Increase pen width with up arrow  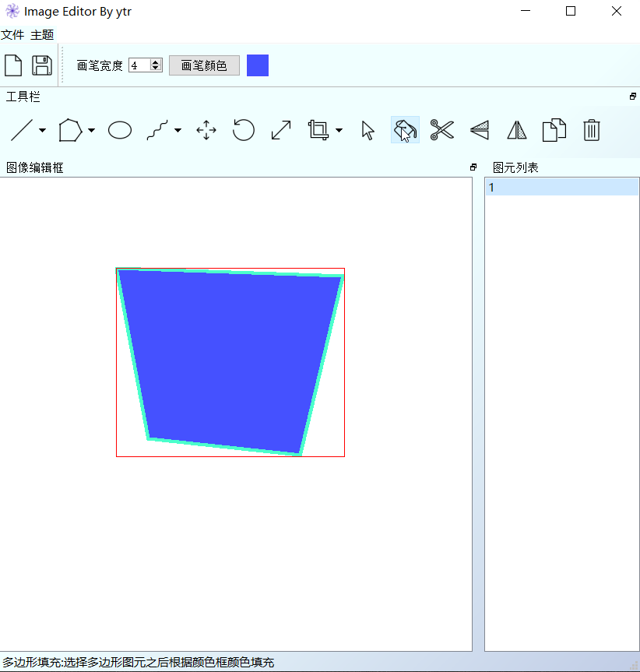point(156,62)
